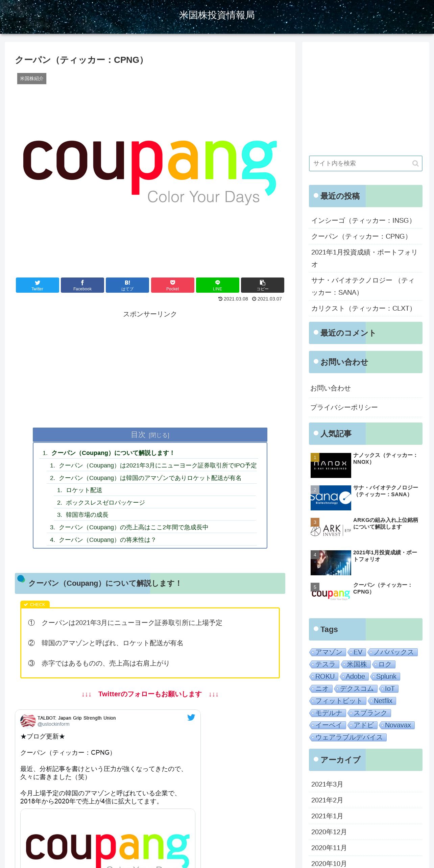Open recent post 2021年1月投資成績・ポートフォリオ
This screenshot has width=434, height=868.
coord(365,258)
